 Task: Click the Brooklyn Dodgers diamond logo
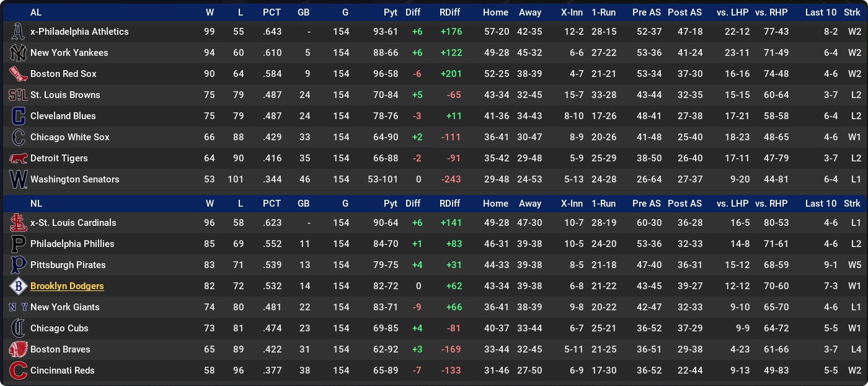18,286
